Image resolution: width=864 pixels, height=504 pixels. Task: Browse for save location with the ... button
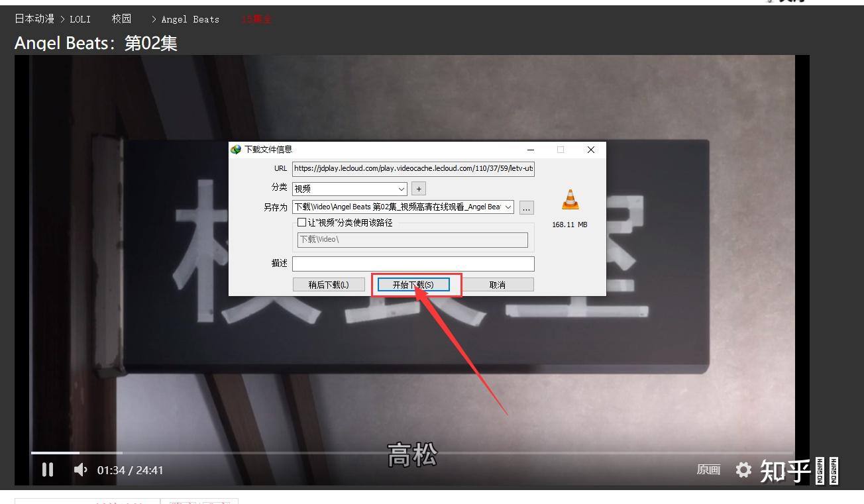[x=526, y=208]
